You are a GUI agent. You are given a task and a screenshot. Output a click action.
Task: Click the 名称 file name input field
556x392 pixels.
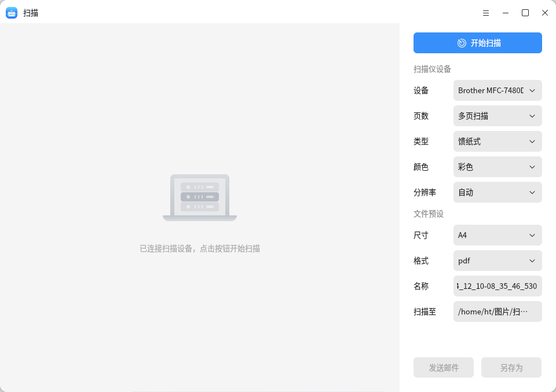(x=497, y=286)
